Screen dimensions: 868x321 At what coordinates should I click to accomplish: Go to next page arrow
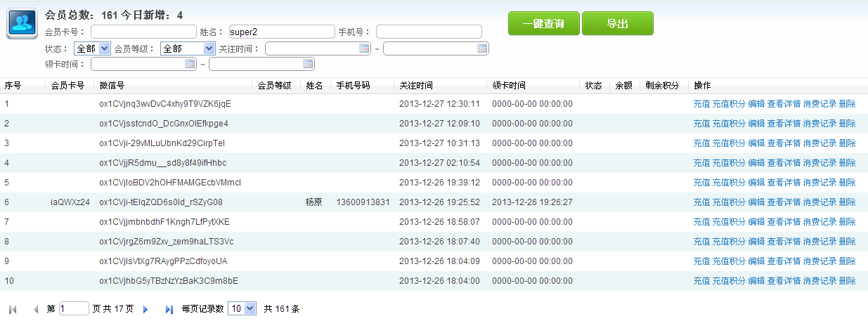(145, 309)
